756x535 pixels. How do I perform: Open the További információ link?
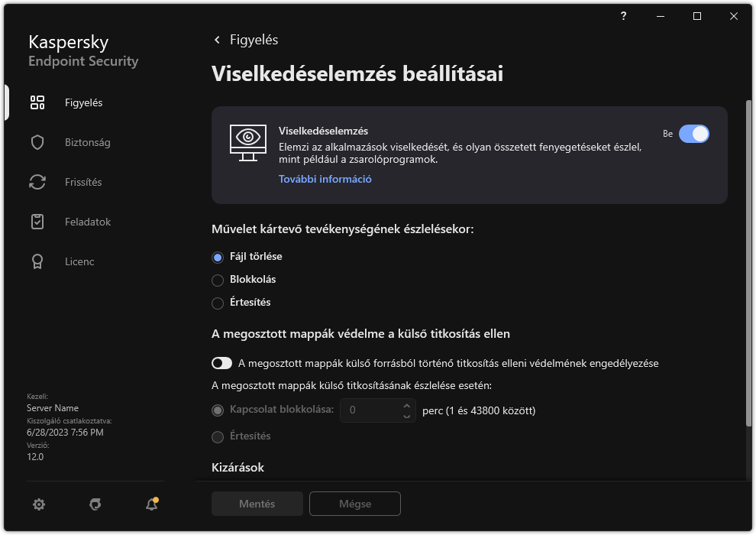tap(325, 179)
